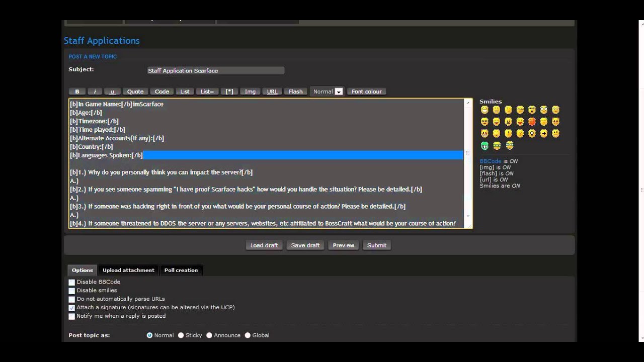Select the Normal post topic radio
Screen dimensions: 644x362
pos(149,335)
